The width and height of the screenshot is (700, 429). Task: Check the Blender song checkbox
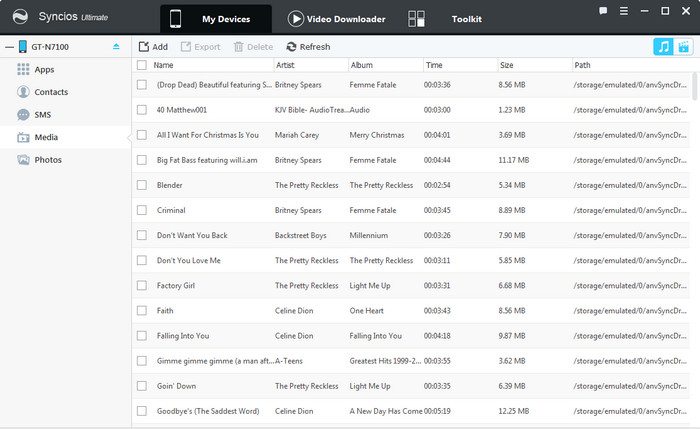[x=142, y=185]
